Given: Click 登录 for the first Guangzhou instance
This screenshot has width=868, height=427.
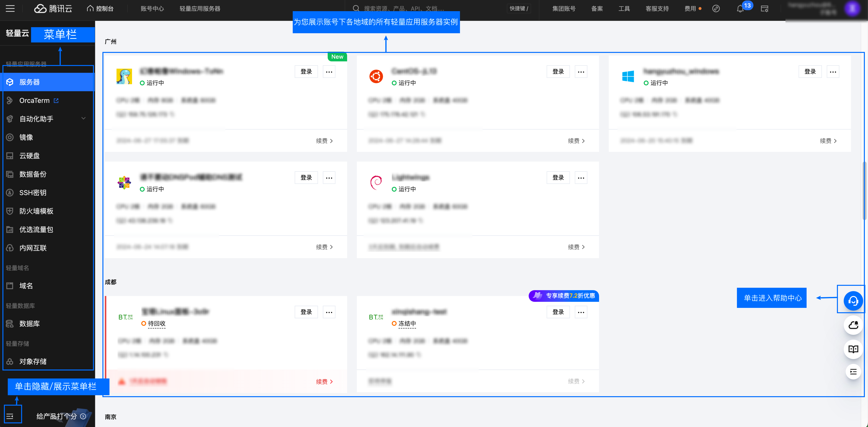Looking at the screenshot, I should 306,72.
